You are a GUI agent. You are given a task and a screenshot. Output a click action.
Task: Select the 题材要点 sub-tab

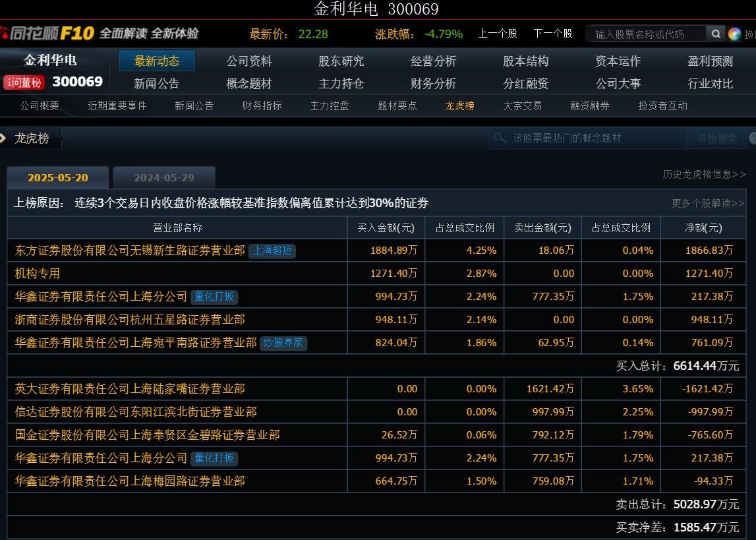coord(397,105)
